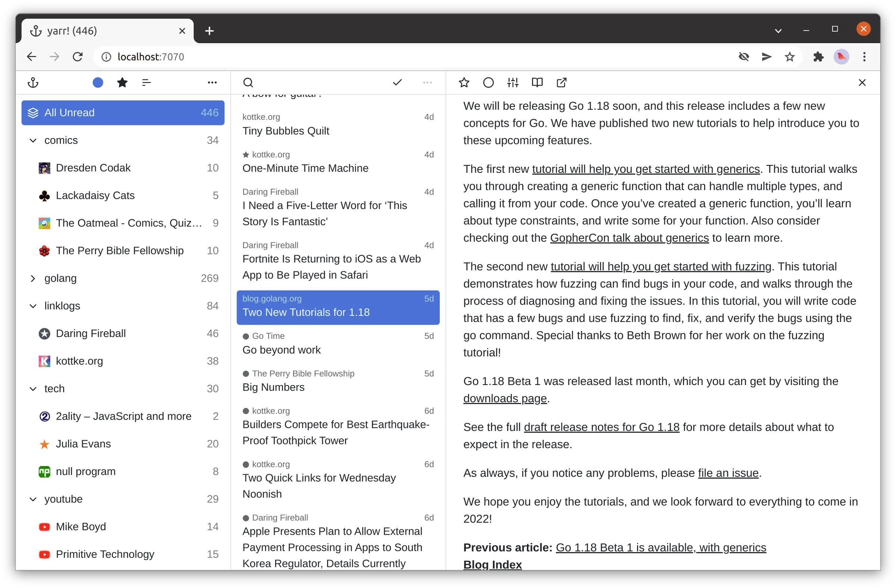Open the downloads page link
Screen dimensions: 896x588
tap(505, 398)
